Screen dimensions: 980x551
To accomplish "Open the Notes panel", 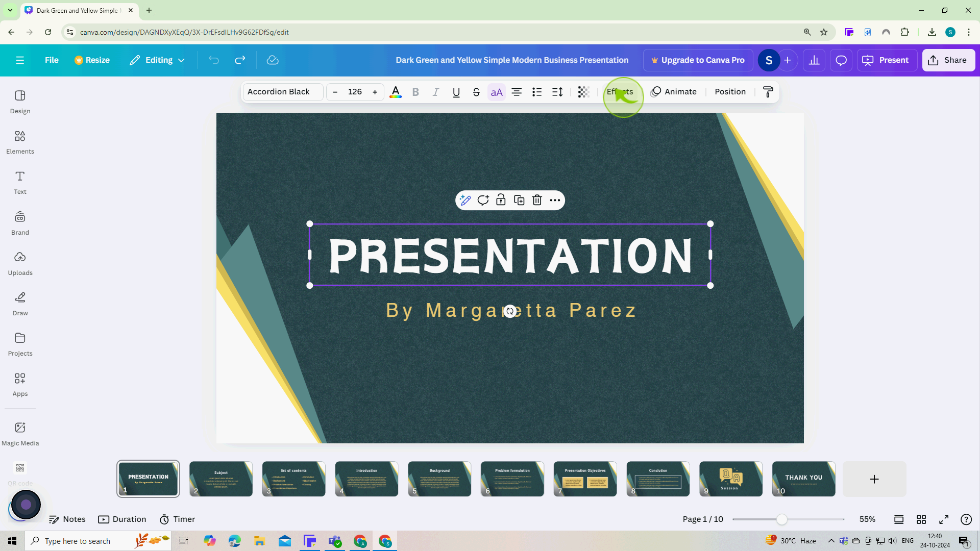I will 67,519.
